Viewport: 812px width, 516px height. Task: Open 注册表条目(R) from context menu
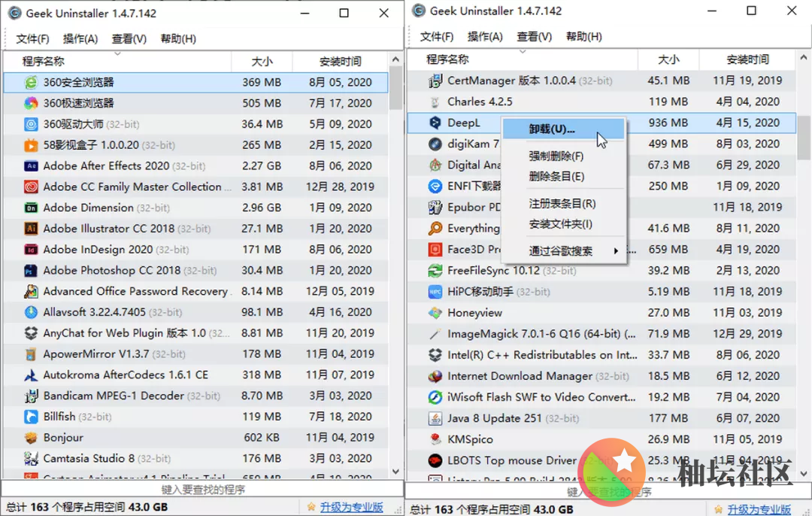tap(563, 204)
